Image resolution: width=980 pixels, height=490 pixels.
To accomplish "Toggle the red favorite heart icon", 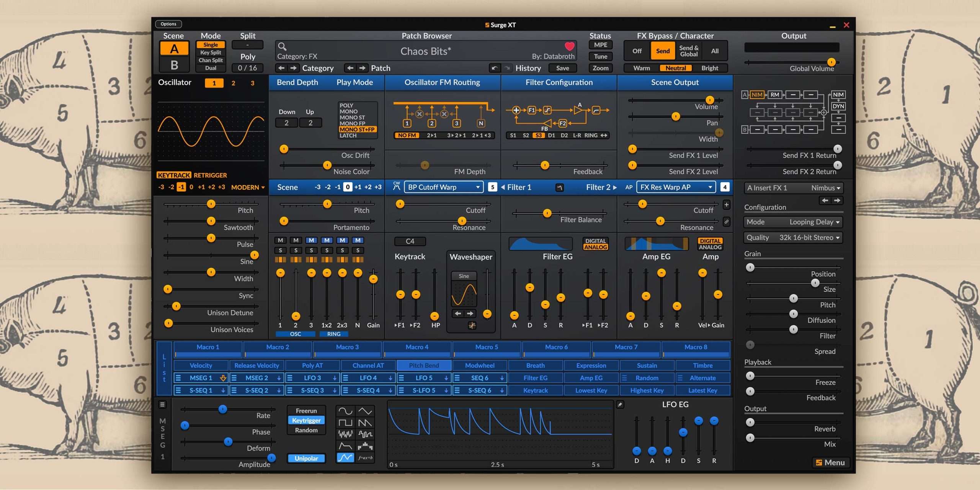I will (569, 46).
